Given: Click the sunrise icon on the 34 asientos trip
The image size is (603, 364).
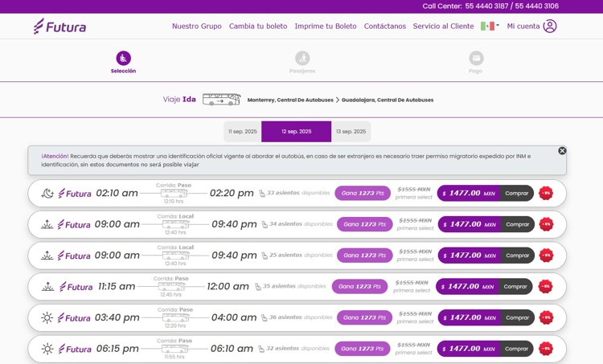Looking at the screenshot, I should (47, 224).
